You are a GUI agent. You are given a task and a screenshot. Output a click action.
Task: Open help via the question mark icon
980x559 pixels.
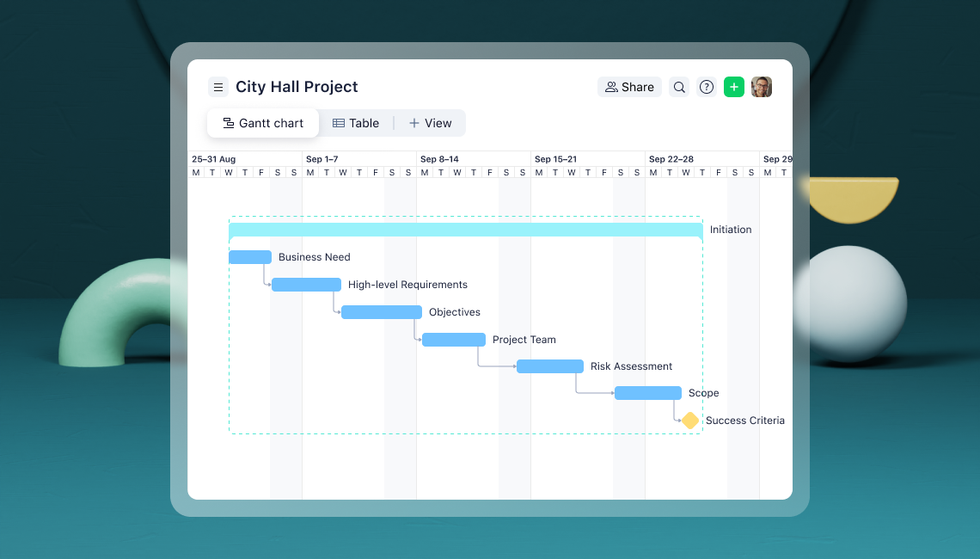(x=707, y=87)
